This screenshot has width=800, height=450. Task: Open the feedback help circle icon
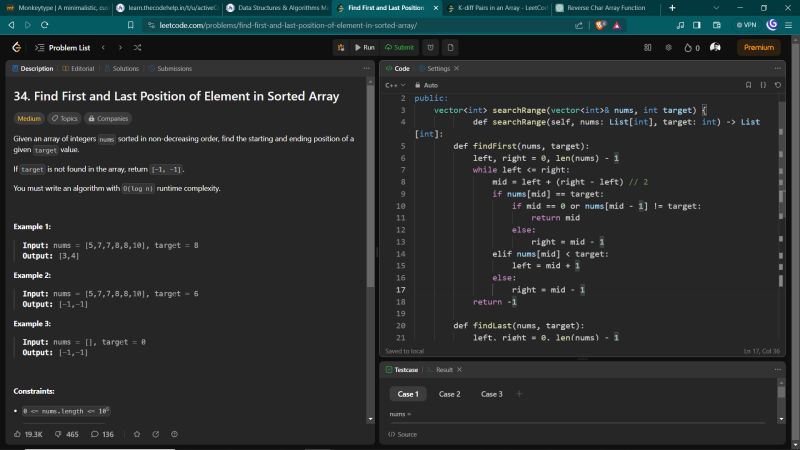click(x=174, y=434)
